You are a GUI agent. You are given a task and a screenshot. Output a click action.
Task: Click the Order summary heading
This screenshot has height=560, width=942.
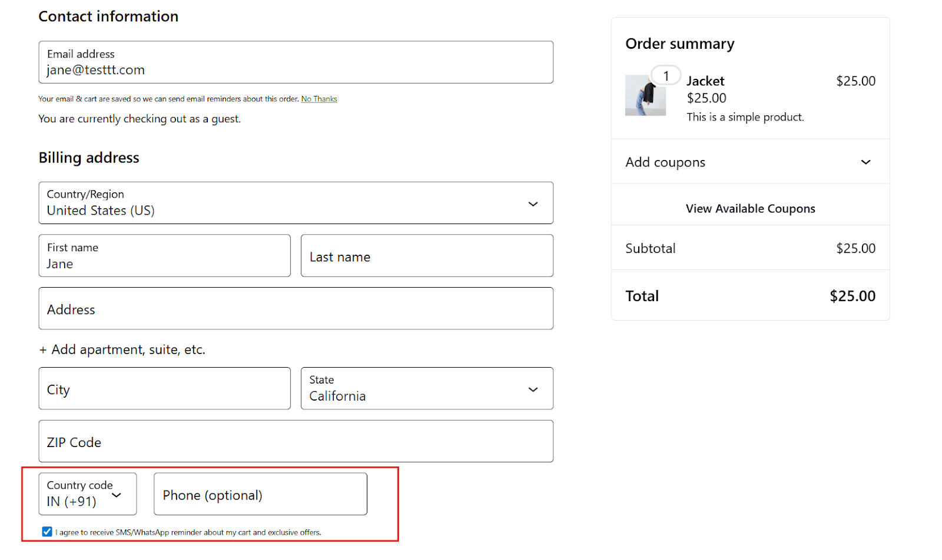click(679, 43)
